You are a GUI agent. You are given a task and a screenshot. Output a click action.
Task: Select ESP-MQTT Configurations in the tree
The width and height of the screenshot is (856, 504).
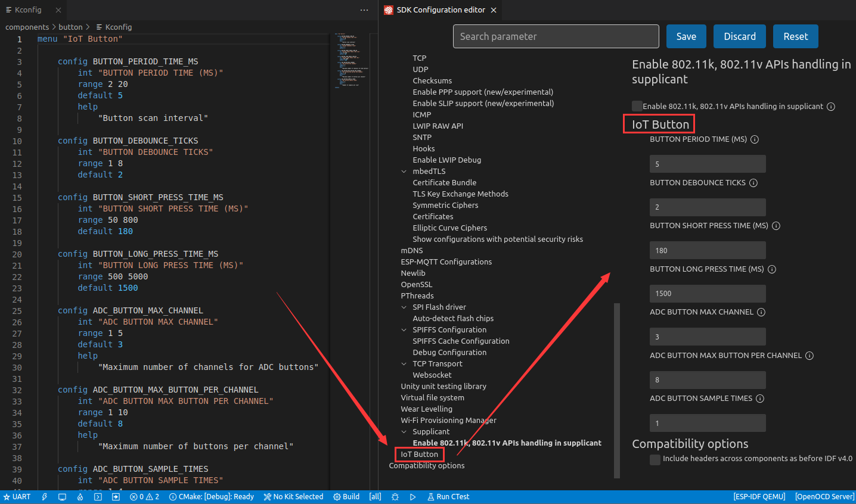[446, 262]
